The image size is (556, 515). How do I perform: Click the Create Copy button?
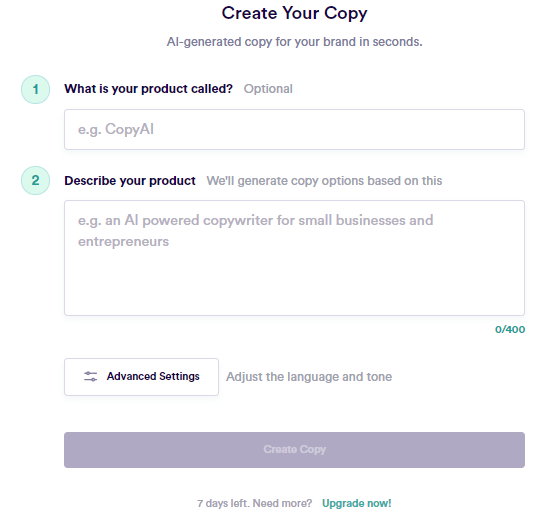pos(294,450)
